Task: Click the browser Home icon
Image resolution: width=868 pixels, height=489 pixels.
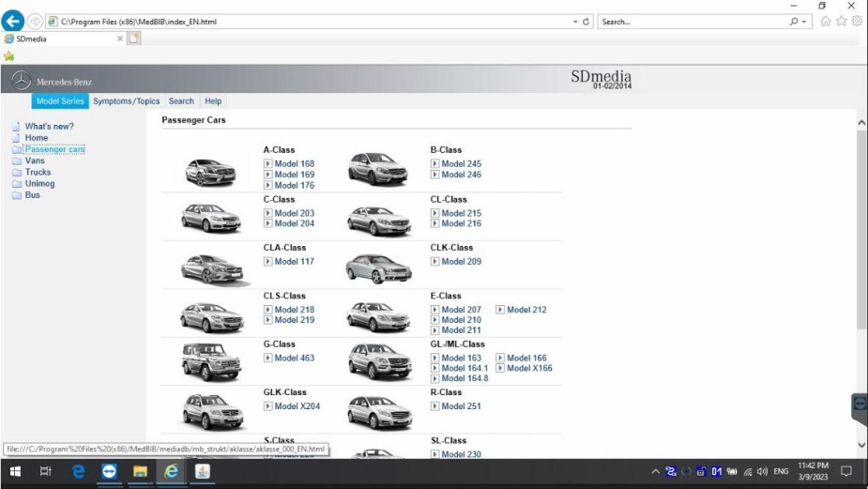Action: (x=826, y=21)
